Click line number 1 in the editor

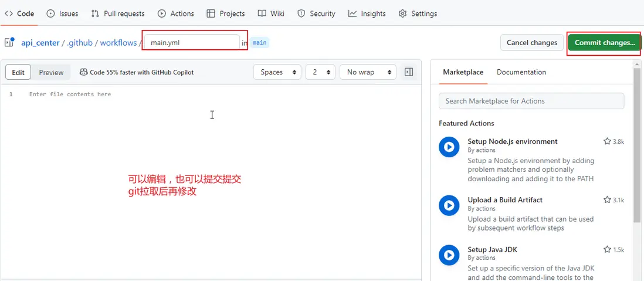tap(11, 94)
